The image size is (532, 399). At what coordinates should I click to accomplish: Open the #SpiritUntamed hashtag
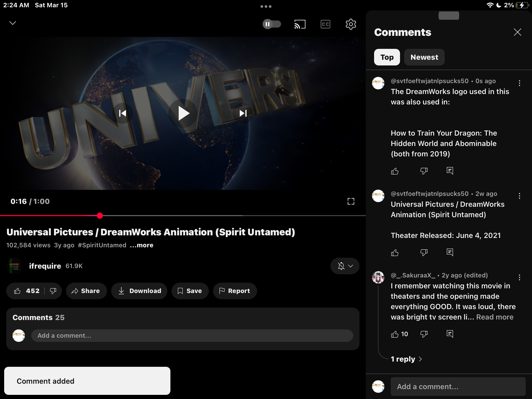102,245
